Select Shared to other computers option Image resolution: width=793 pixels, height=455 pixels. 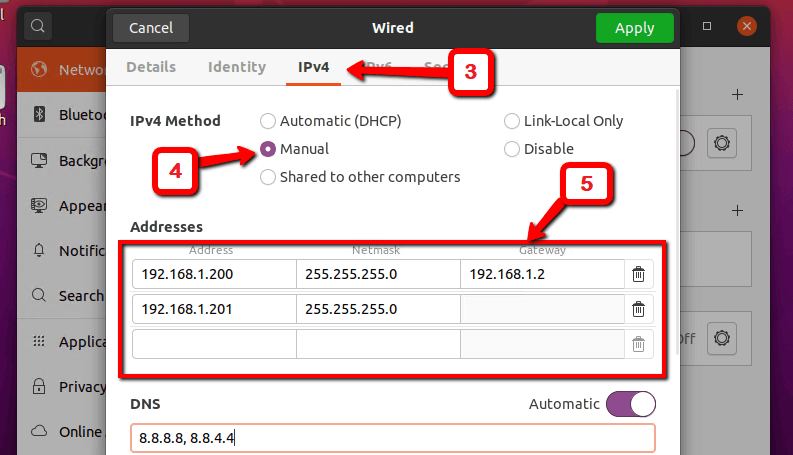tap(268, 177)
